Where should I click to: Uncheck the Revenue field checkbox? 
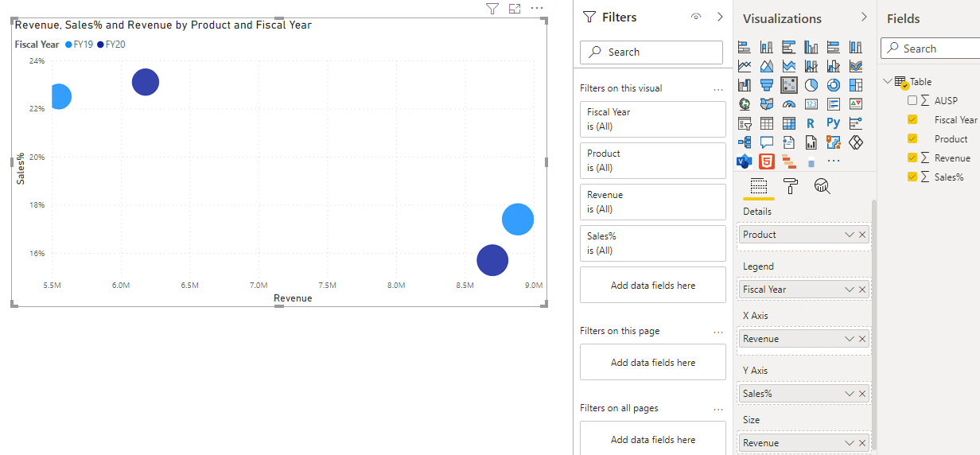point(912,157)
